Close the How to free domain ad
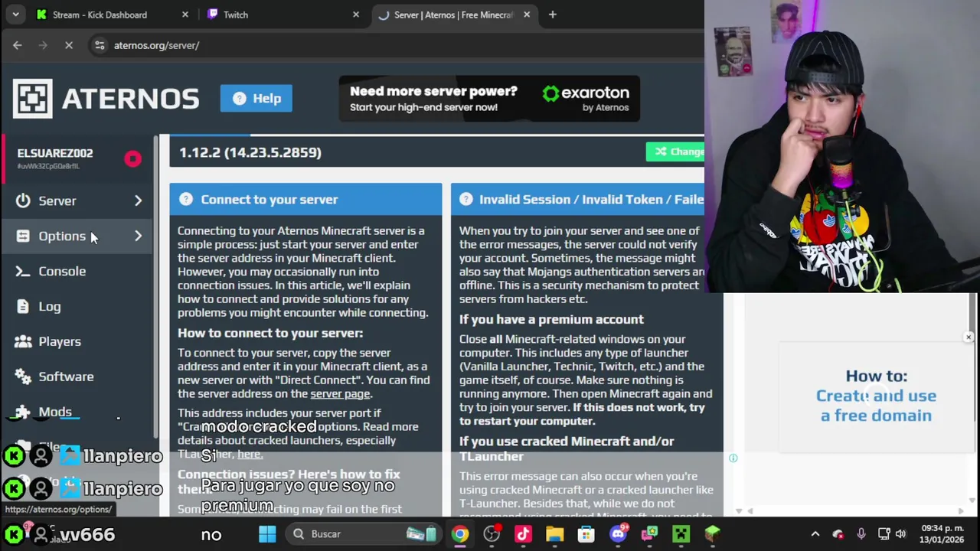 pos(969,337)
